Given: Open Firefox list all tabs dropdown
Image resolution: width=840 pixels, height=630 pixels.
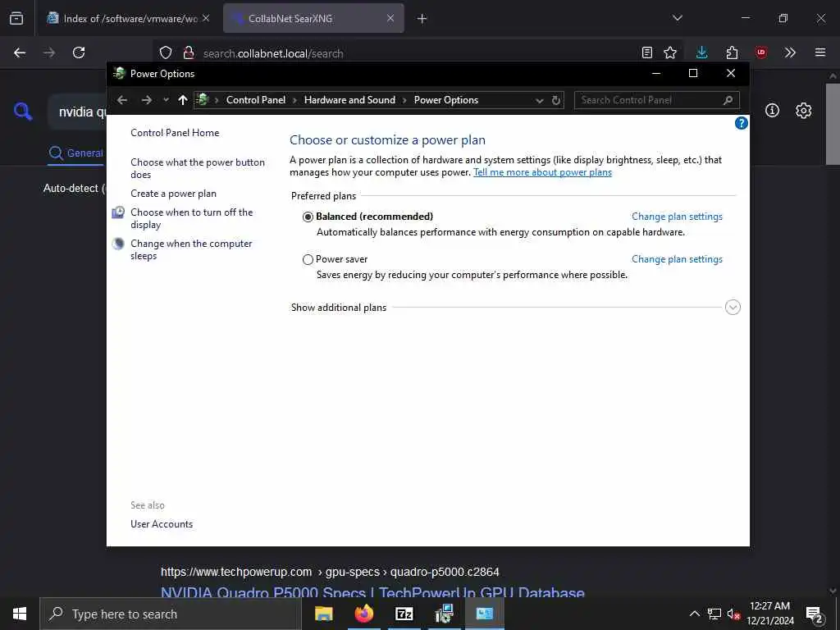Looking at the screenshot, I should (x=677, y=18).
